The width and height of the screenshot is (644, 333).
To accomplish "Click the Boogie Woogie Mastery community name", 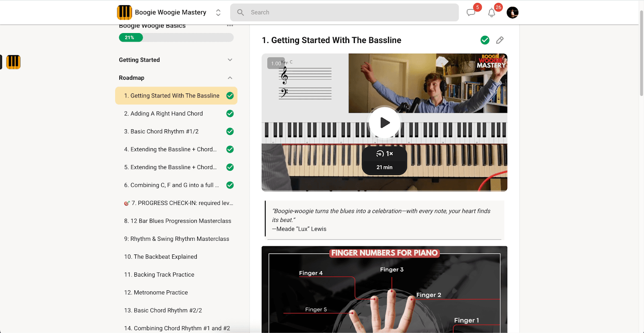I will [171, 12].
